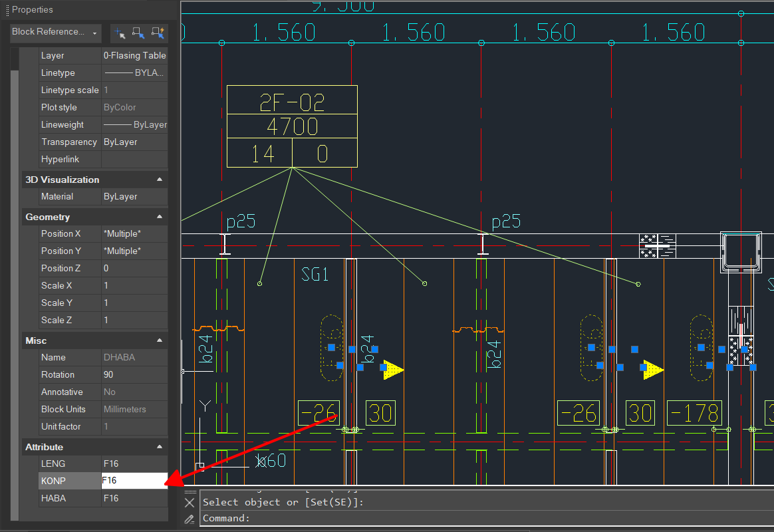
Task: Click the Select Objects icon
Action: click(138, 32)
